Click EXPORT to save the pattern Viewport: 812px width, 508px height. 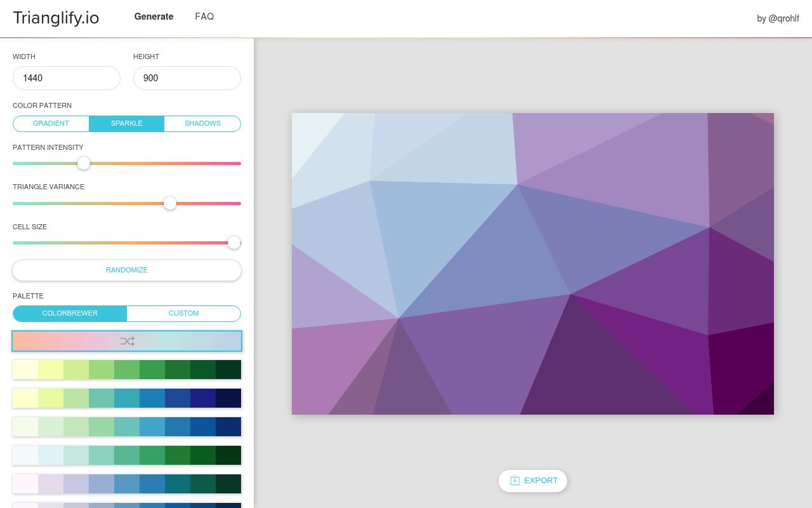[x=533, y=481]
